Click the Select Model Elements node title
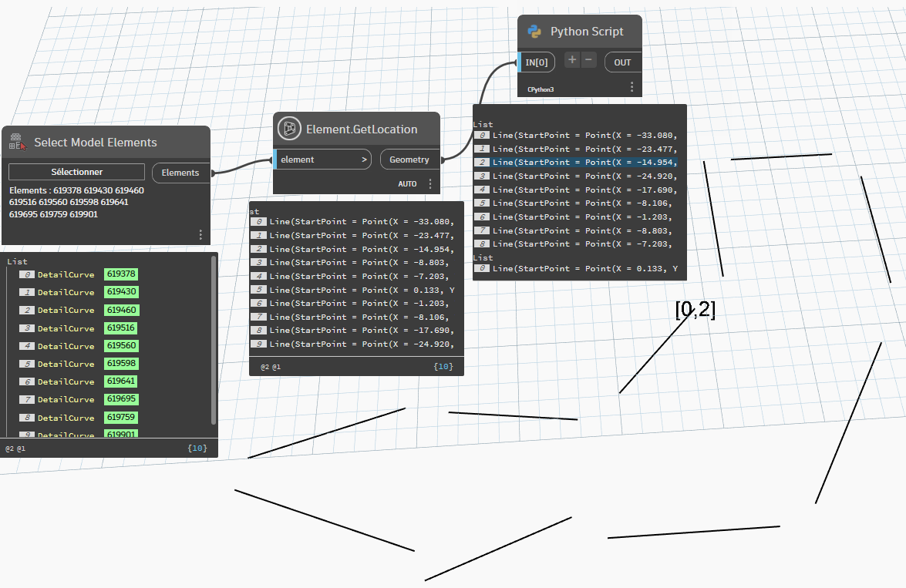This screenshot has height=588, width=906. coord(96,143)
